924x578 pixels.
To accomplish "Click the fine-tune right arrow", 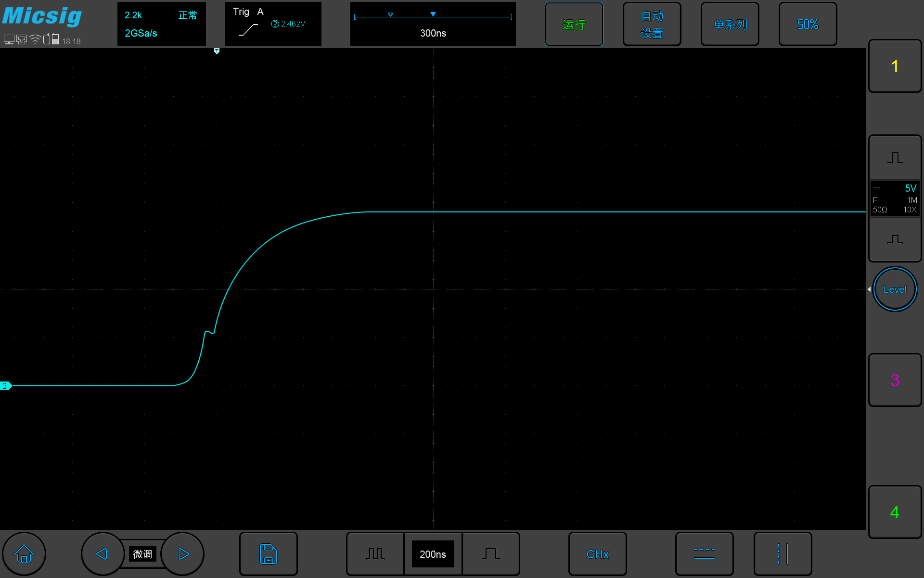I will [183, 554].
